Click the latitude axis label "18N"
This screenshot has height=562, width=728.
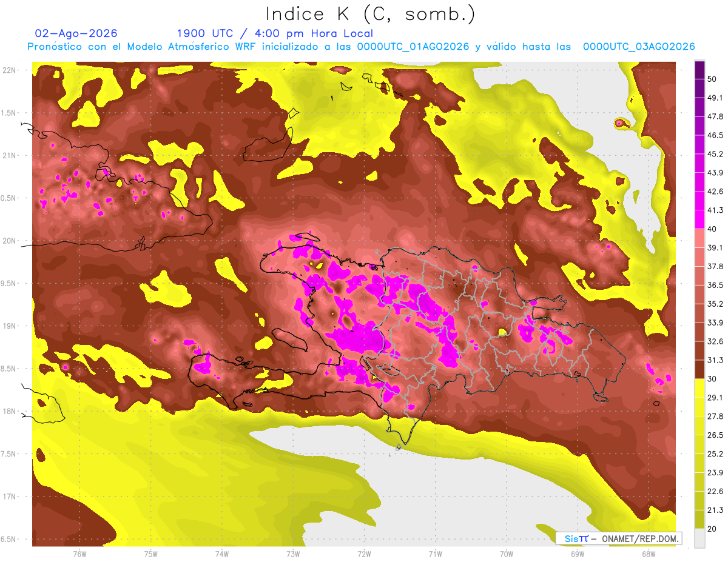[9, 411]
